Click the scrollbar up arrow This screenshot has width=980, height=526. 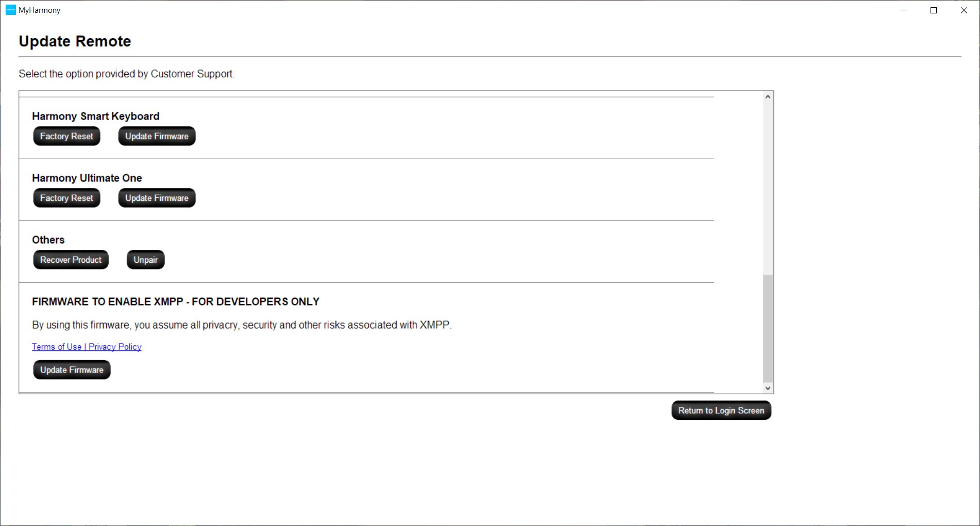pos(768,97)
